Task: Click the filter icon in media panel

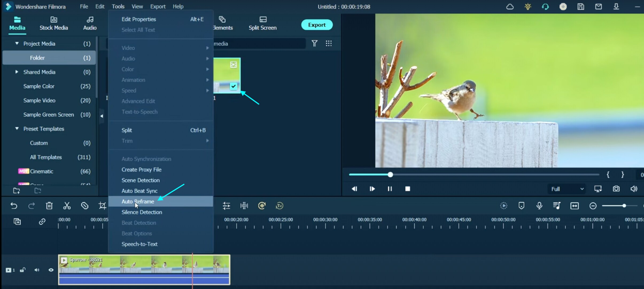Action: pyautogui.click(x=315, y=43)
